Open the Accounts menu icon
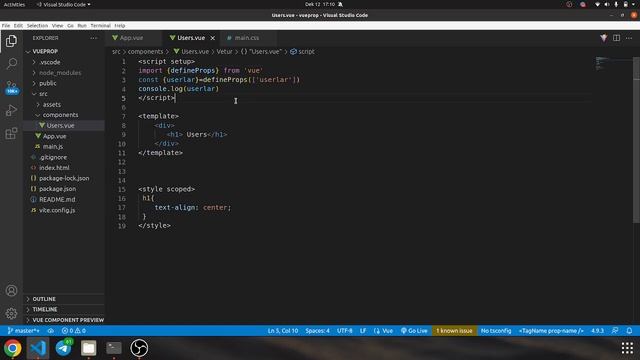This screenshot has width=640, height=360. 11,291
